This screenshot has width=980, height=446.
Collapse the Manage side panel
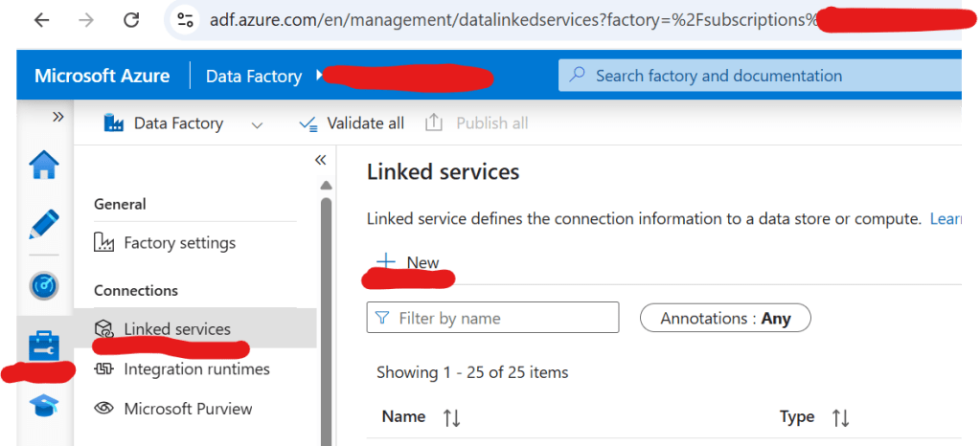coord(321,160)
